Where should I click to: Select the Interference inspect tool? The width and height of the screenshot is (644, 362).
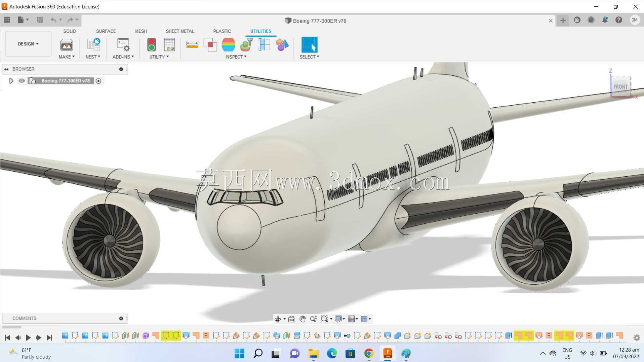pyautogui.click(x=210, y=44)
